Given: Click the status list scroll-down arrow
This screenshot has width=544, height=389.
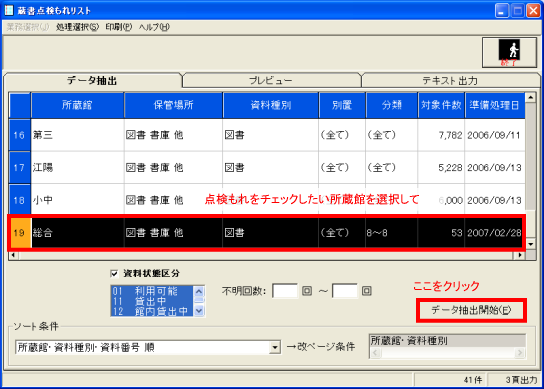Looking at the screenshot, I should [x=199, y=311].
